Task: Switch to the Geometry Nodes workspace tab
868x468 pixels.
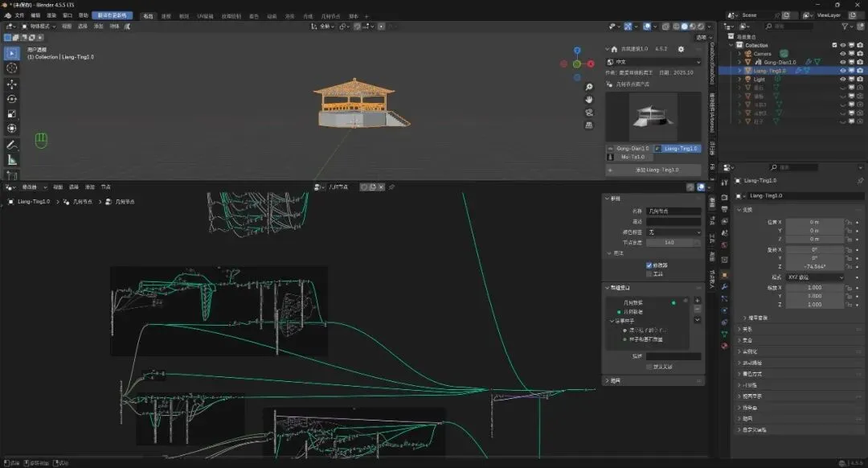Action: [x=330, y=16]
